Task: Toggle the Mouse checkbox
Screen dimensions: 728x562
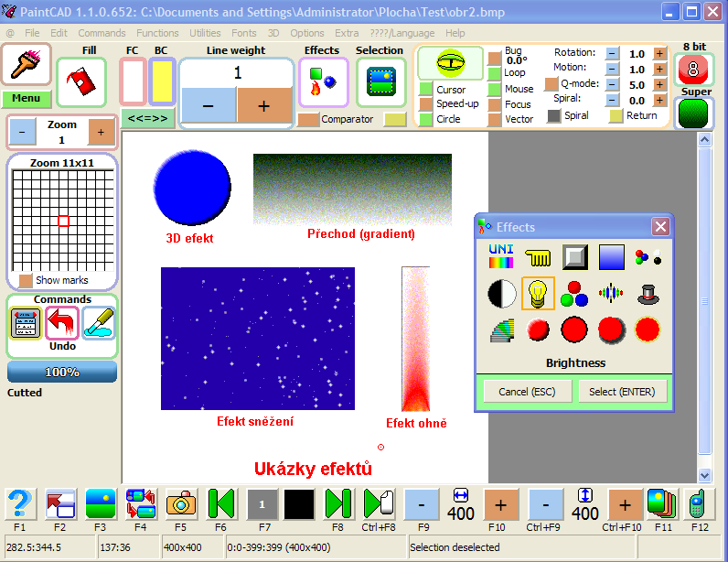Action: pos(495,89)
